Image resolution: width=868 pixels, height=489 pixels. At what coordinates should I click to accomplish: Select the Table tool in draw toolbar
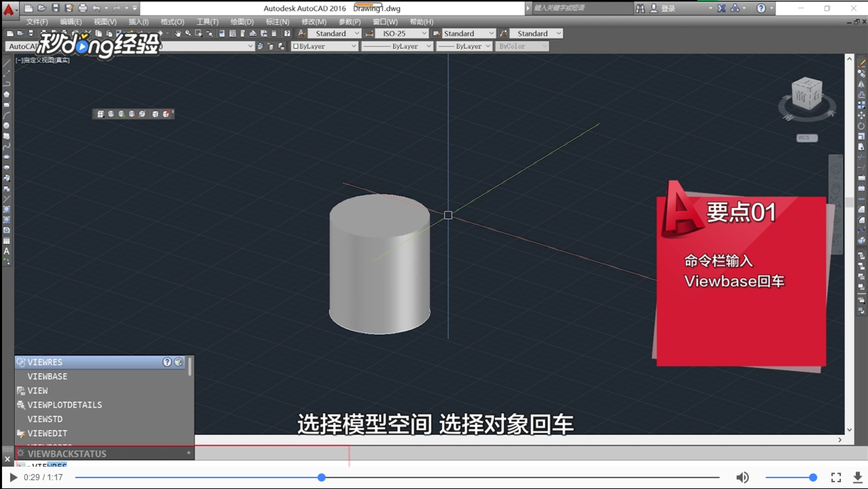coord(7,241)
